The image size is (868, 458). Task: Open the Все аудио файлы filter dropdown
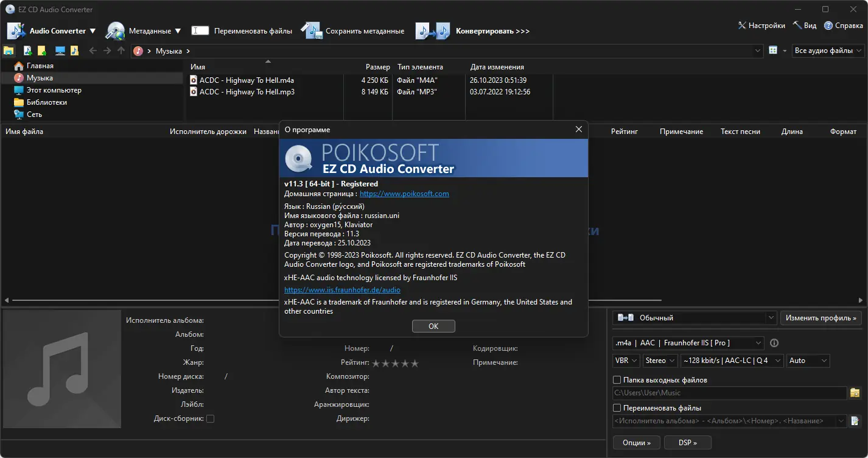click(828, 51)
